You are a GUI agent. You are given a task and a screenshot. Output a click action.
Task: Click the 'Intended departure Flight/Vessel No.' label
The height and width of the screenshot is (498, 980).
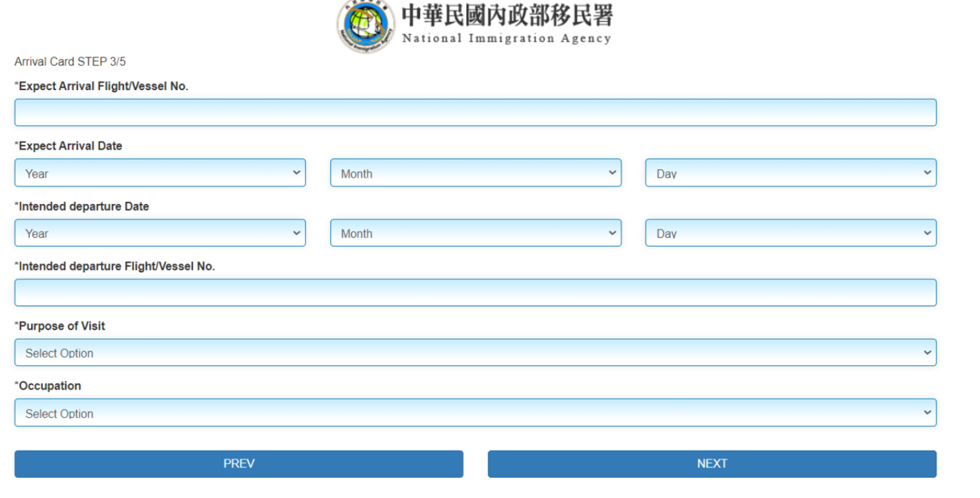[x=115, y=266]
